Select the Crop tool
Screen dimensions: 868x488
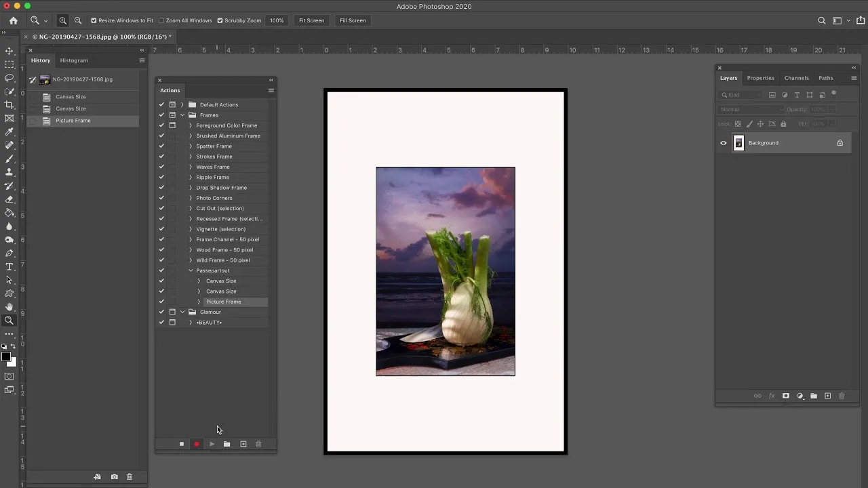click(x=9, y=104)
